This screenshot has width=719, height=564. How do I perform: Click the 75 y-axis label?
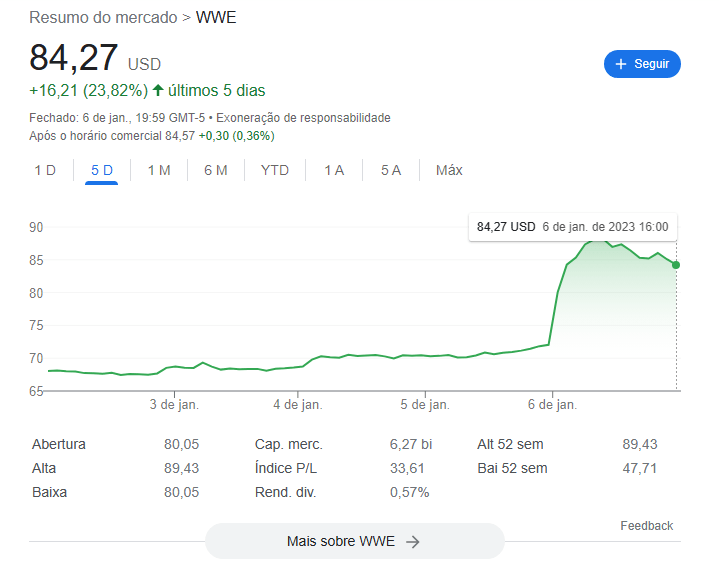coord(36,326)
